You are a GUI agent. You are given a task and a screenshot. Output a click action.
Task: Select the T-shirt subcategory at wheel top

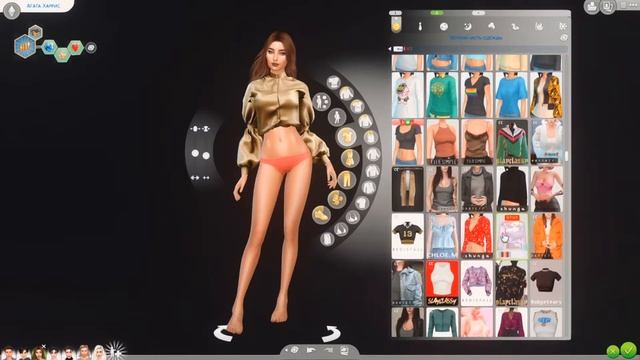pos(334,82)
